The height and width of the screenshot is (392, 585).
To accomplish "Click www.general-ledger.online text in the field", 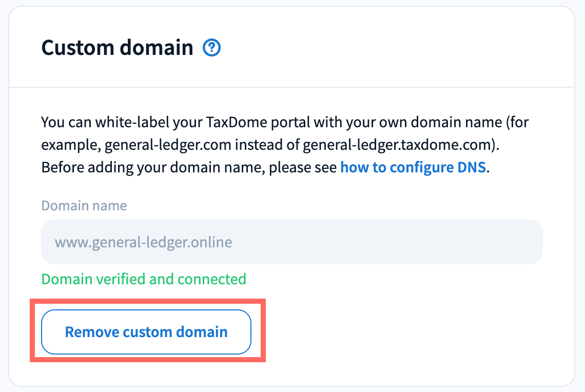I will click(x=143, y=242).
